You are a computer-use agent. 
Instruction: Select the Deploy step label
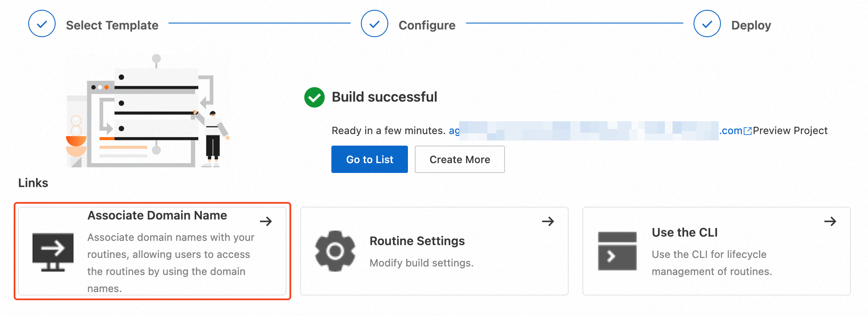click(x=751, y=25)
